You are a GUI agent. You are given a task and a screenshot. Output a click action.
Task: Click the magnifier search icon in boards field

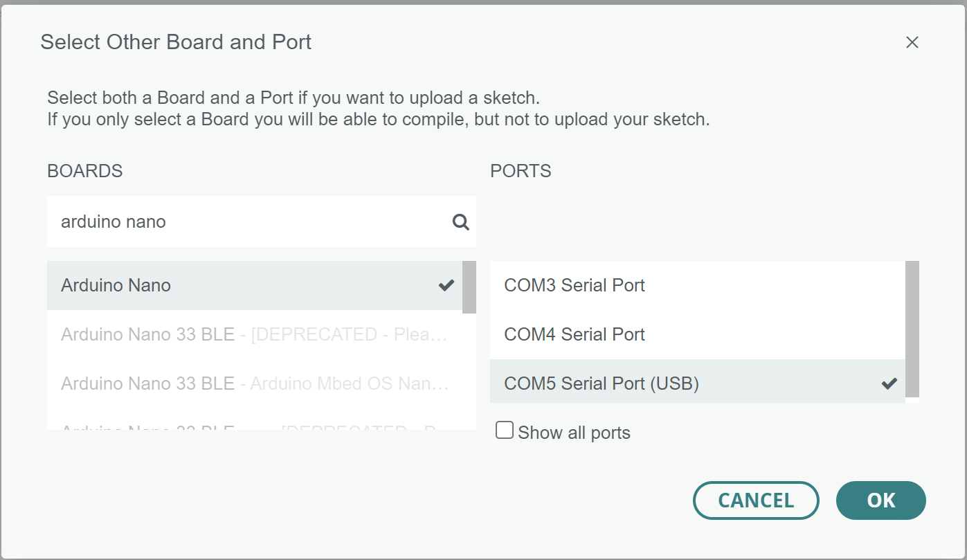[x=460, y=222]
